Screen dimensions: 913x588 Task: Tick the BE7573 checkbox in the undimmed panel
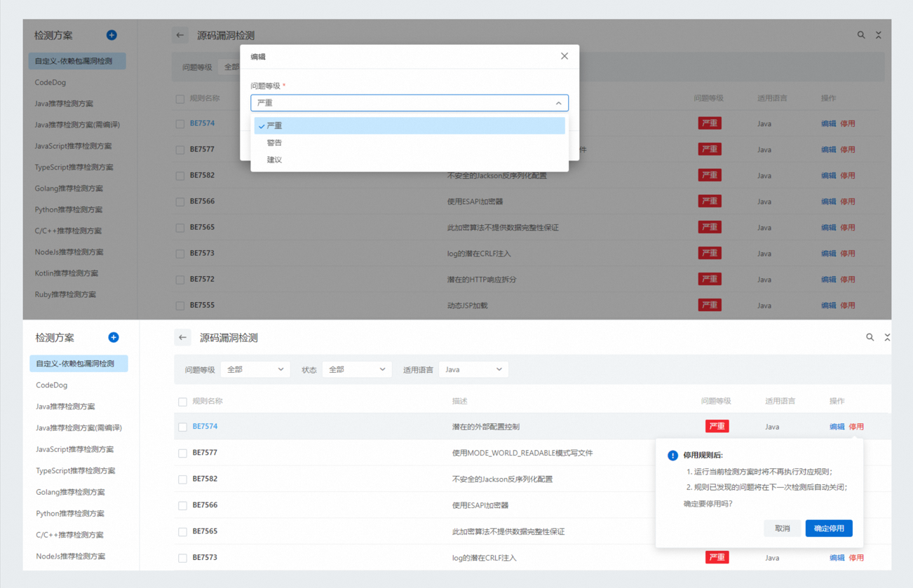[x=182, y=558]
